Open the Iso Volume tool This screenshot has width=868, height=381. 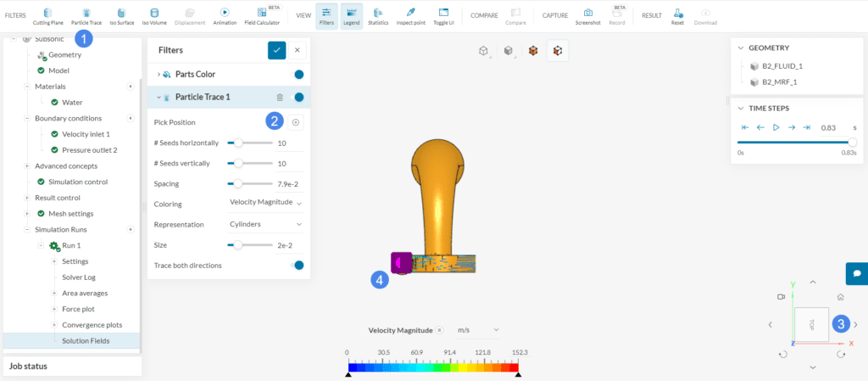(153, 15)
